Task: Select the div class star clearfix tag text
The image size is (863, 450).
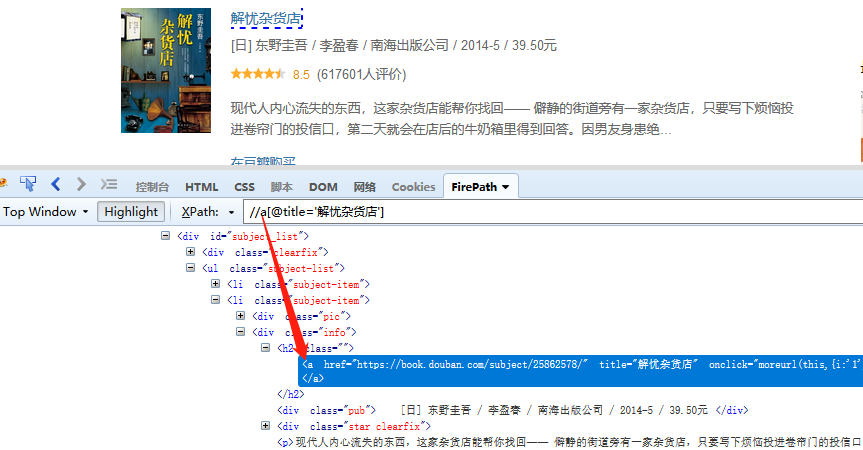Action: point(353,426)
